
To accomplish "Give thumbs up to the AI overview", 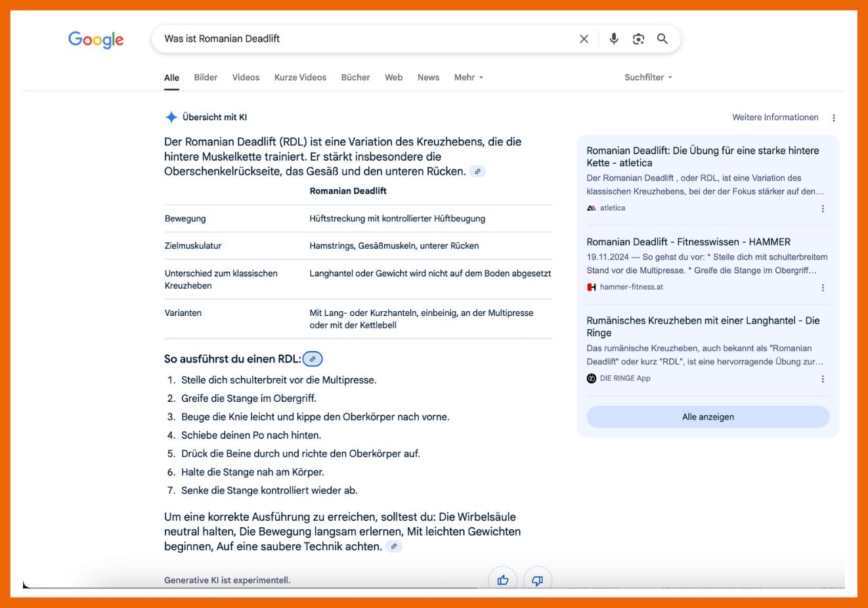I will [x=502, y=580].
